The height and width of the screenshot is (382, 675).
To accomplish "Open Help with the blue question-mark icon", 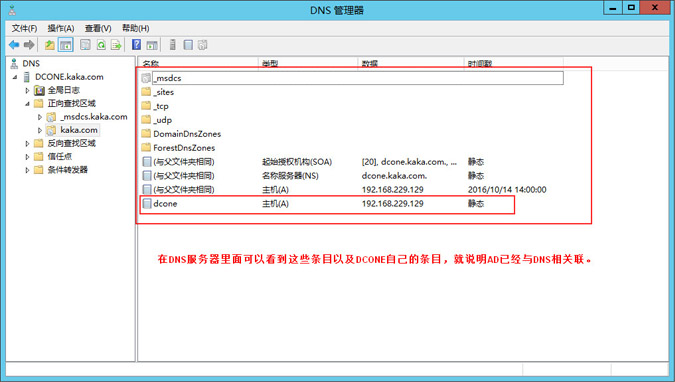I will point(136,45).
